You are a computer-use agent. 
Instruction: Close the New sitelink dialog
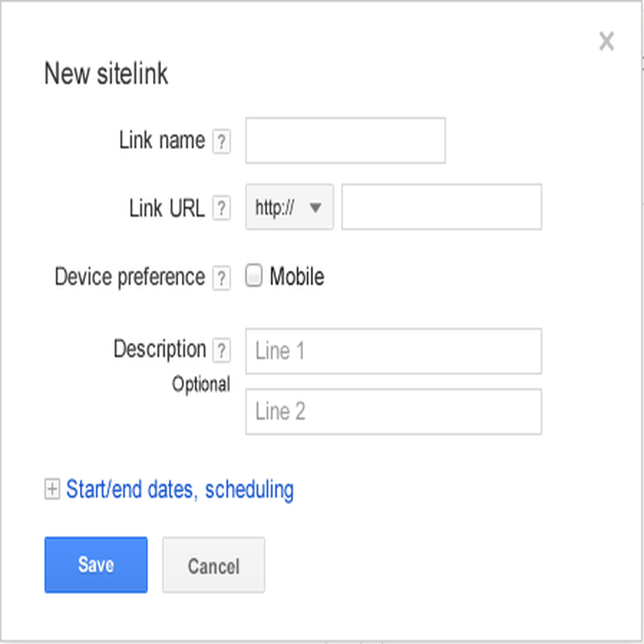606,41
